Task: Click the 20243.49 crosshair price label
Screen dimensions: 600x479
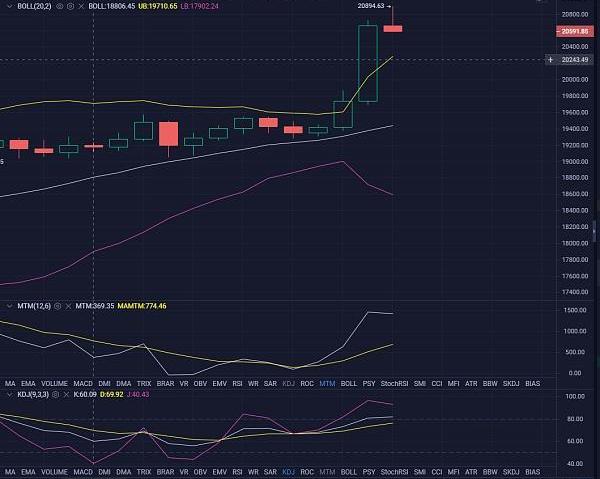Action: [x=567, y=60]
